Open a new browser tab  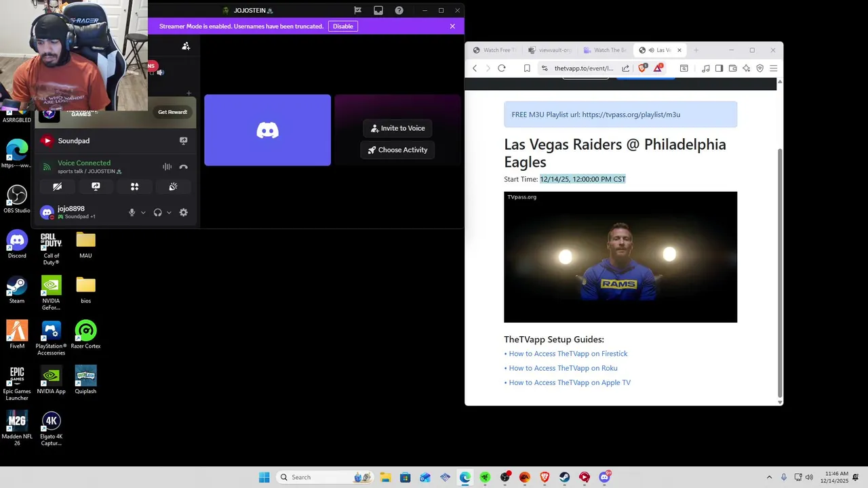[x=696, y=50]
